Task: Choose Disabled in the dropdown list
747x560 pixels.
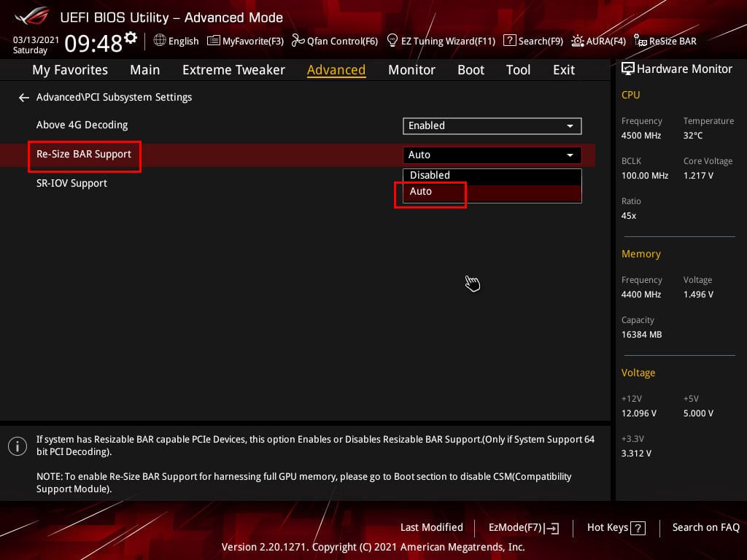Action: click(492, 175)
